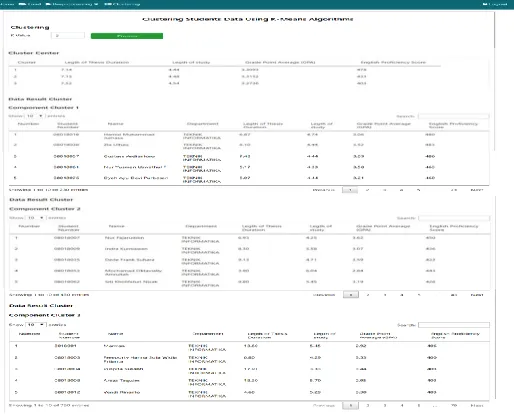Expand the Preprocessing dropdown menu
The width and height of the screenshot is (514, 414).
click(x=72, y=4)
